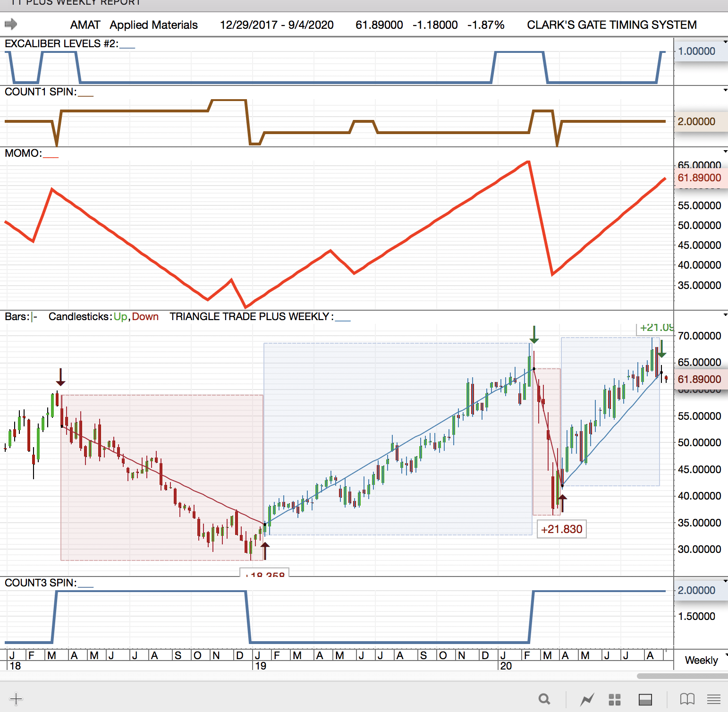Screen dimensions: 728x712
Task: Click the green down arrow marker at August 2020
Action: [x=661, y=348]
